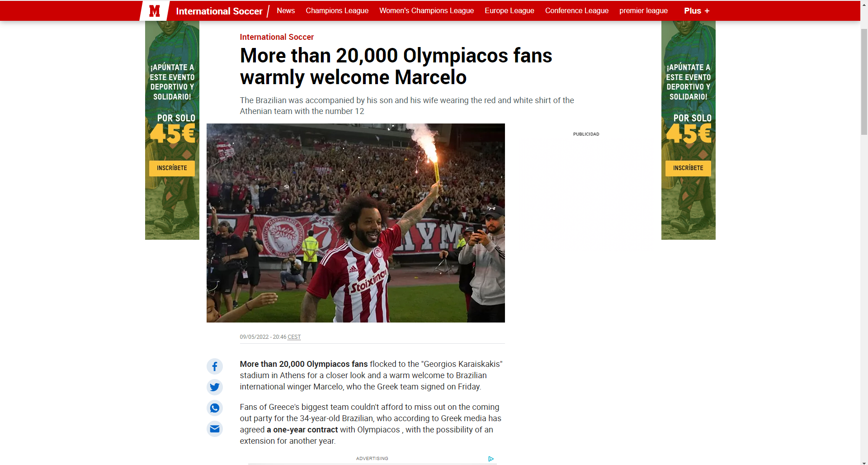868x465 pixels.
Task: Share article on Twitter
Action: [215, 387]
